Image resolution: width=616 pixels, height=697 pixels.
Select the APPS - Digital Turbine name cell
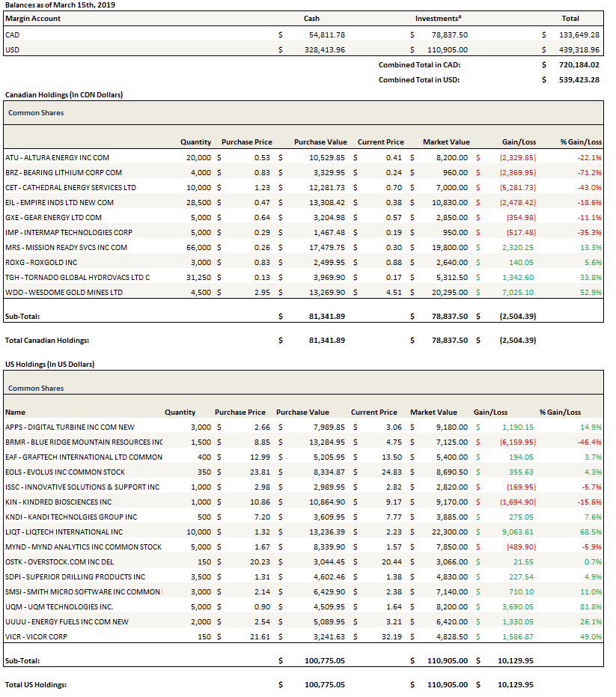click(70, 427)
